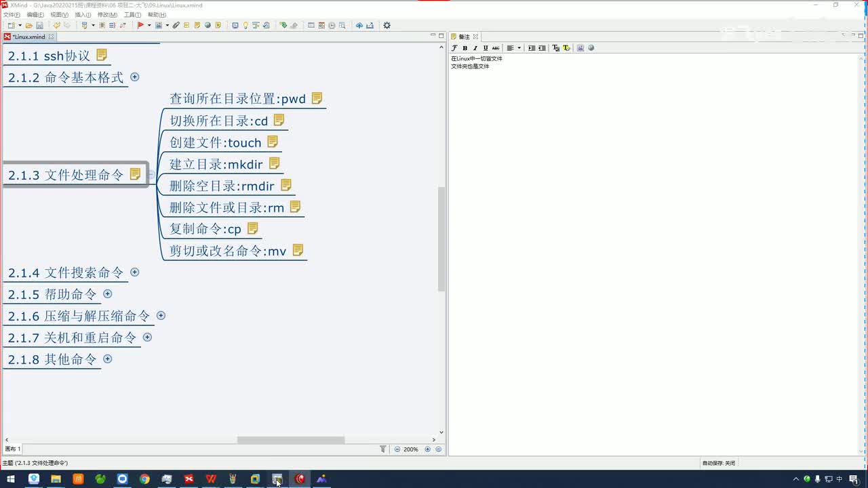
Task: Select the 画布 1 sheet tab
Action: [x=13, y=449]
